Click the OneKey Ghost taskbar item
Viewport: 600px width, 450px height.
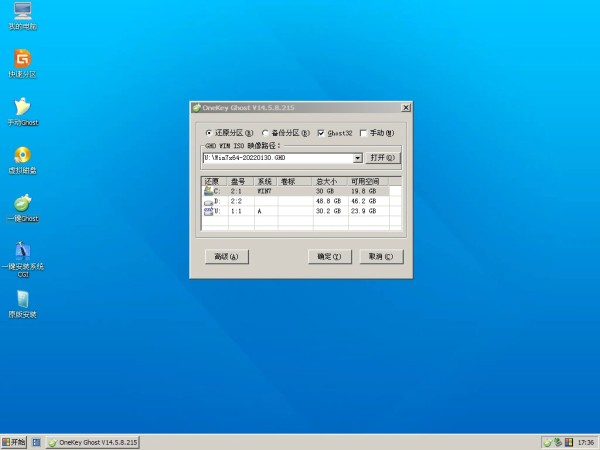[x=92, y=442]
